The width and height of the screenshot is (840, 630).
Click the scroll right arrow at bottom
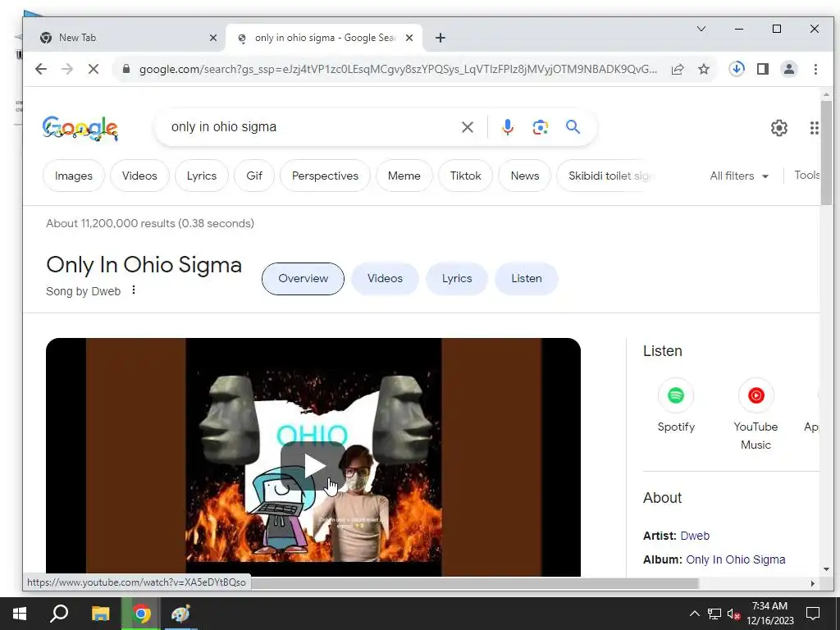(x=813, y=583)
